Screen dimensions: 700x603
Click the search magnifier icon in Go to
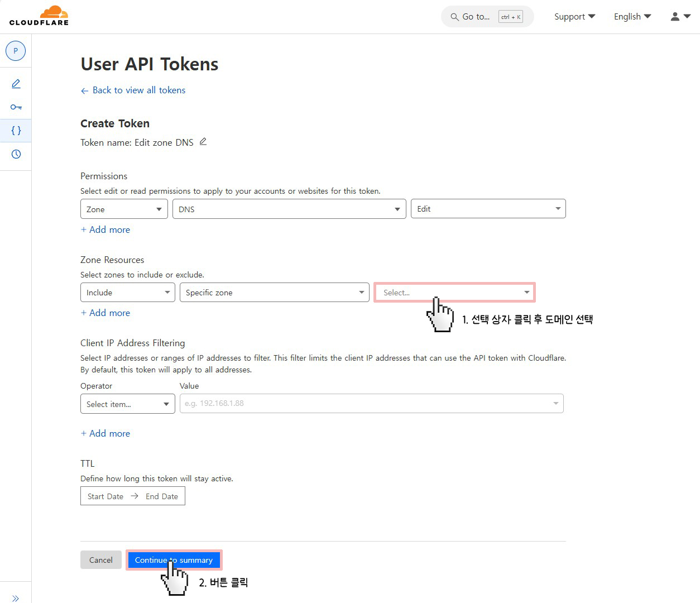[454, 17]
